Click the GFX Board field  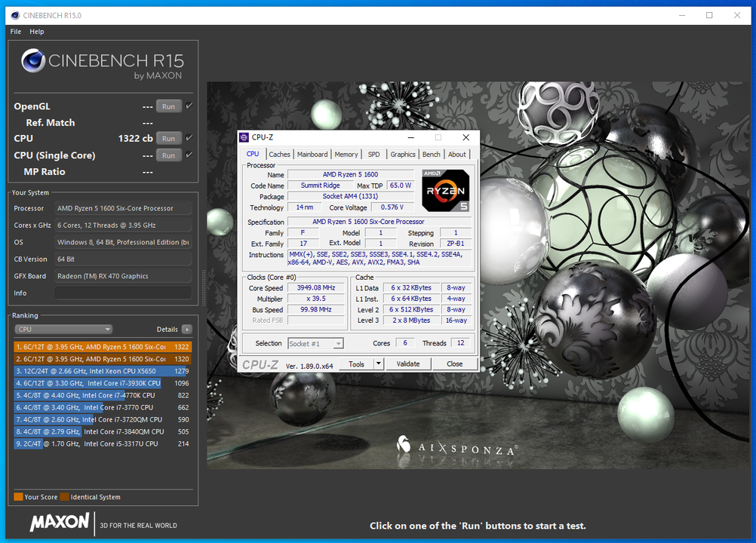coord(123,276)
